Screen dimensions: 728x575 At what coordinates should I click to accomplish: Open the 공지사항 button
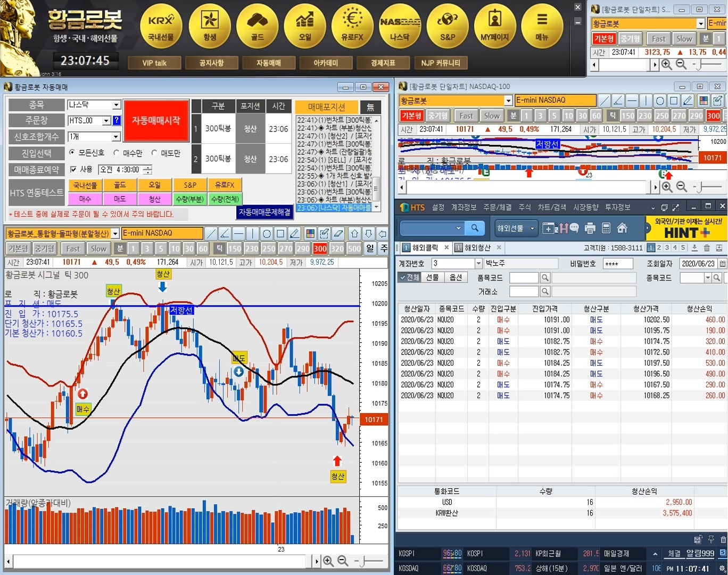pyautogui.click(x=211, y=63)
